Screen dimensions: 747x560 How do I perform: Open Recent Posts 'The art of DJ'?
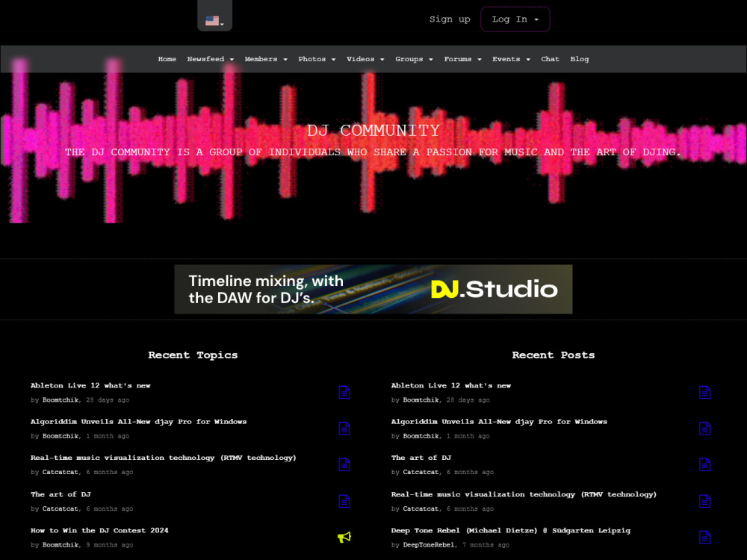(x=421, y=458)
